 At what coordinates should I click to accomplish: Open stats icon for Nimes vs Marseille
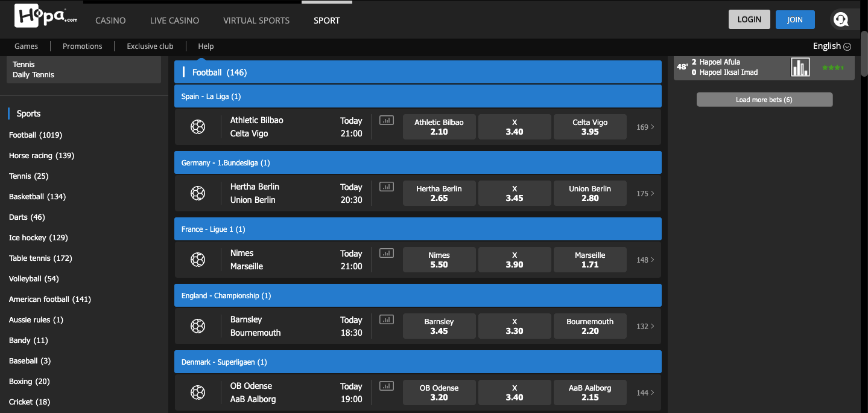pos(386,253)
